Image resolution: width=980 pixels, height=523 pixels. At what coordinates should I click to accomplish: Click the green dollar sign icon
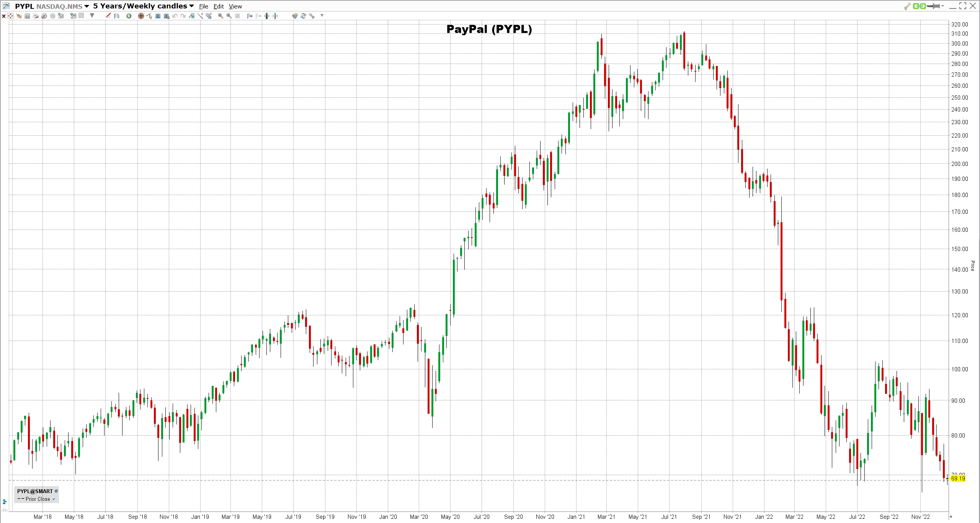[129, 16]
